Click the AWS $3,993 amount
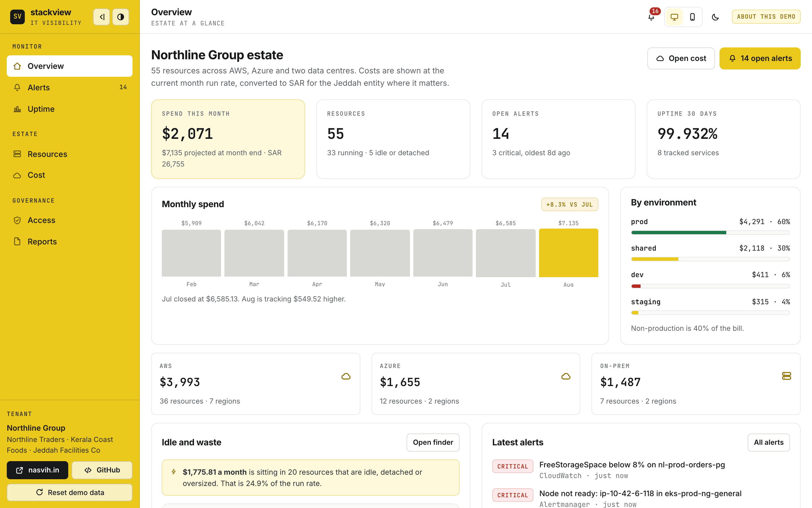This screenshot has height=508, width=812. [180, 382]
